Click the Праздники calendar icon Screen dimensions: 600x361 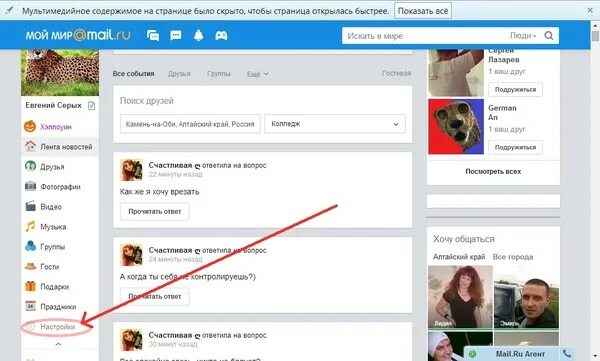[x=30, y=306]
